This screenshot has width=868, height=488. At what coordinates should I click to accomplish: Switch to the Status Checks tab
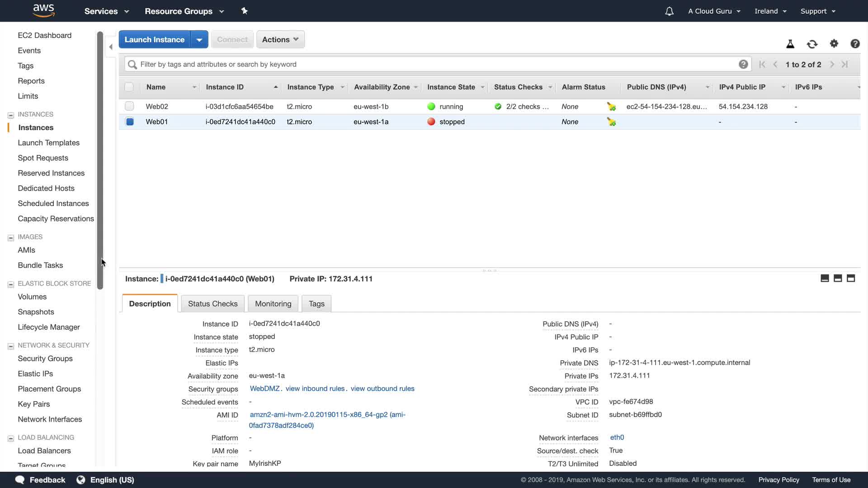click(x=212, y=304)
